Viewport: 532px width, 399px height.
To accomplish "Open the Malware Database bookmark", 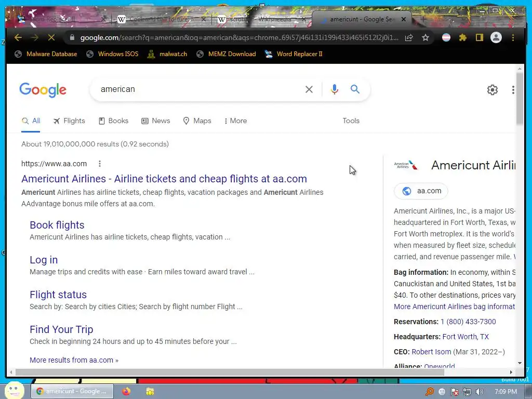I will coord(46,54).
